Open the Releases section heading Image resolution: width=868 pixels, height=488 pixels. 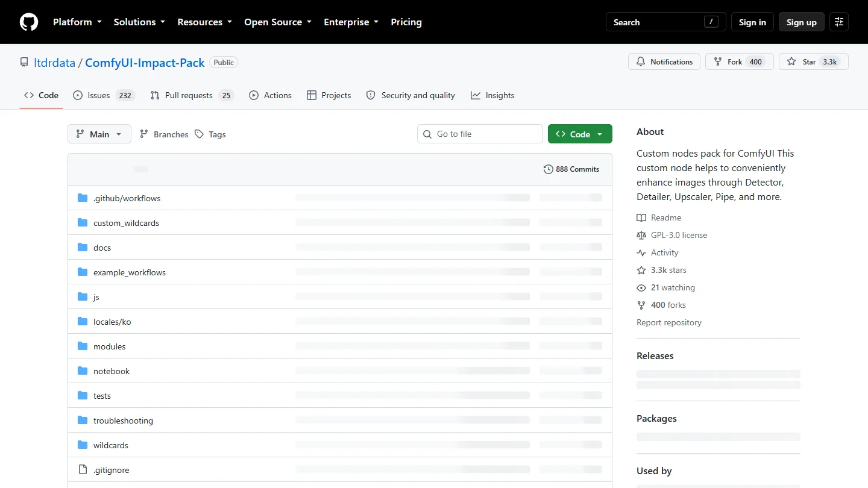[x=655, y=356]
